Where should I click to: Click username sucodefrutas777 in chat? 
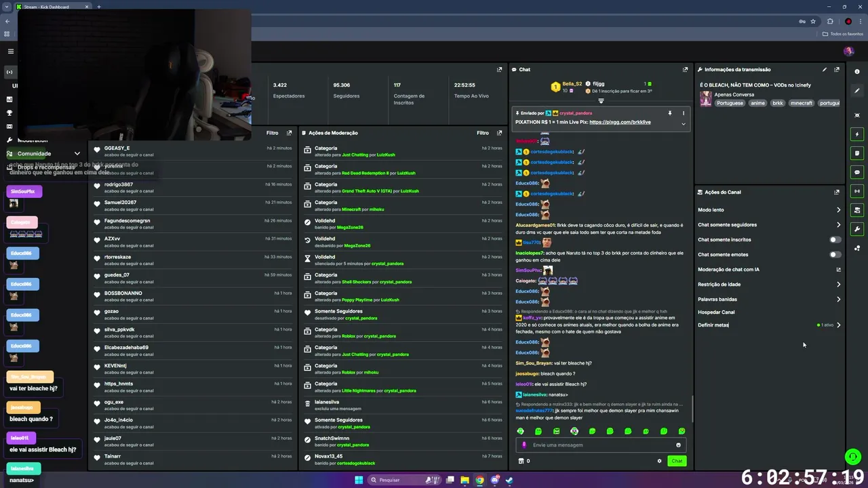click(x=534, y=411)
